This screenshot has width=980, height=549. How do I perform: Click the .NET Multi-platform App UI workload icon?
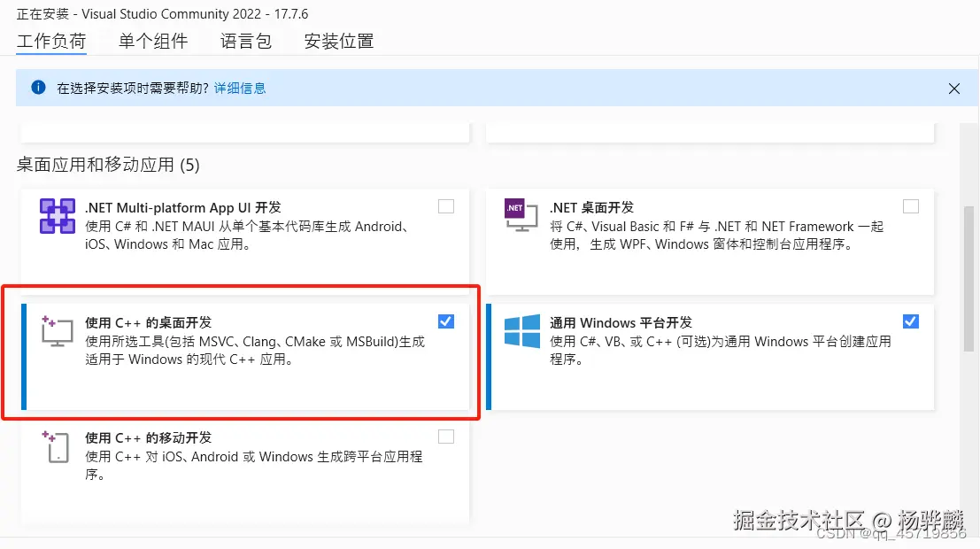pyautogui.click(x=57, y=216)
